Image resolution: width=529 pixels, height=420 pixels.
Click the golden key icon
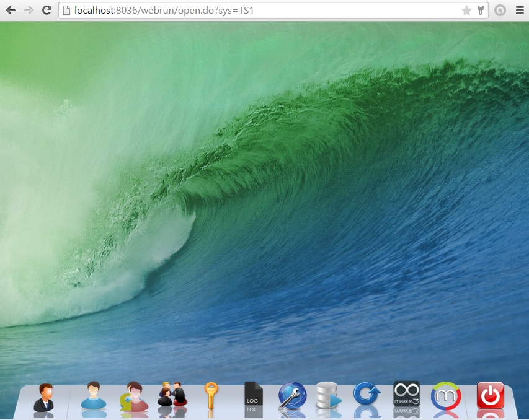click(211, 396)
